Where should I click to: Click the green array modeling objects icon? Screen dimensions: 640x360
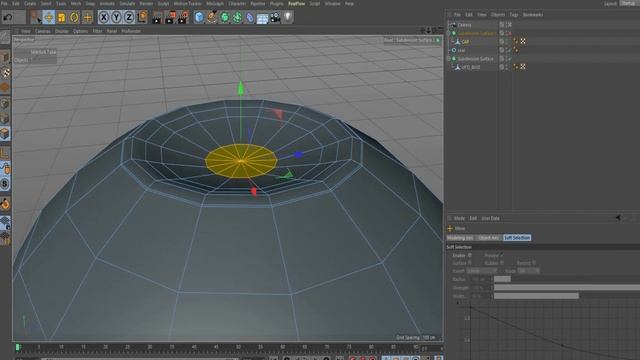click(237, 18)
